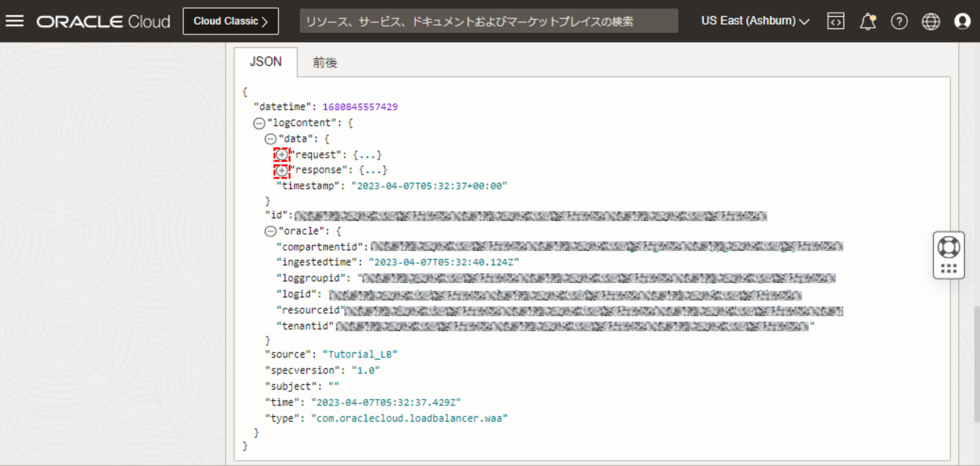This screenshot has height=466, width=980.
Task: Open the hamburger navigation menu
Action: coord(15,21)
